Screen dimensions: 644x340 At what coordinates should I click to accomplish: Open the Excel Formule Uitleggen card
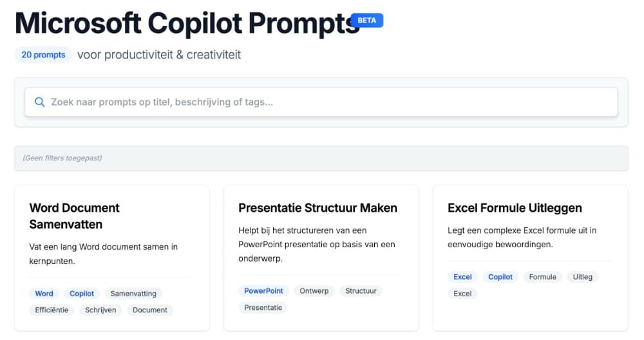[x=530, y=258]
